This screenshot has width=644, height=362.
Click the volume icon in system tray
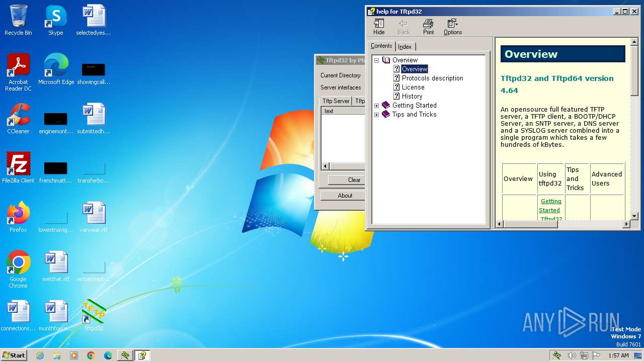tap(572, 355)
